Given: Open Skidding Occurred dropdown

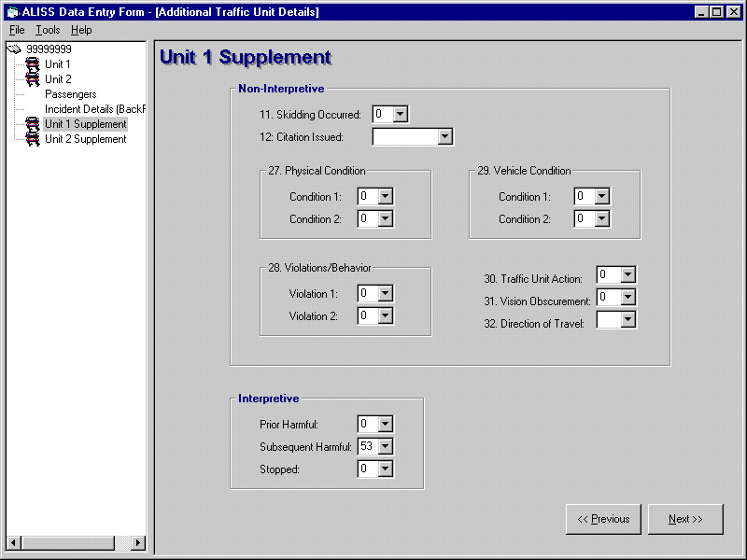Looking at the screenshot, I should coord(401,114).
